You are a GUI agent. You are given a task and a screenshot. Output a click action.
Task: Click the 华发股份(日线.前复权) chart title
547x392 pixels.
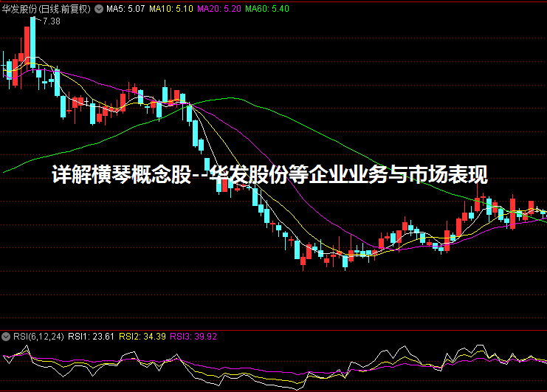pos(47,9)
